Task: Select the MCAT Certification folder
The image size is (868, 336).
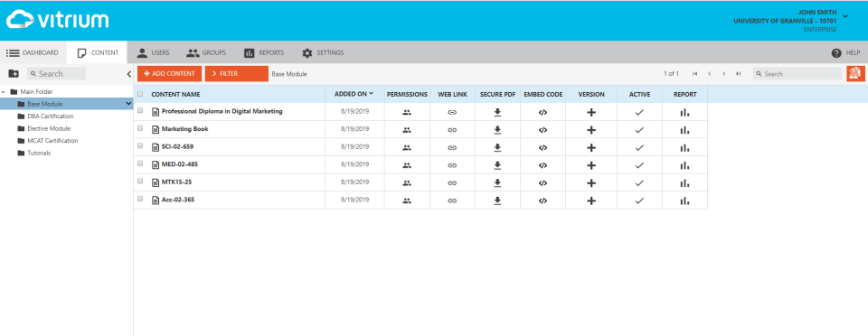Action: (x=52, y=140)
